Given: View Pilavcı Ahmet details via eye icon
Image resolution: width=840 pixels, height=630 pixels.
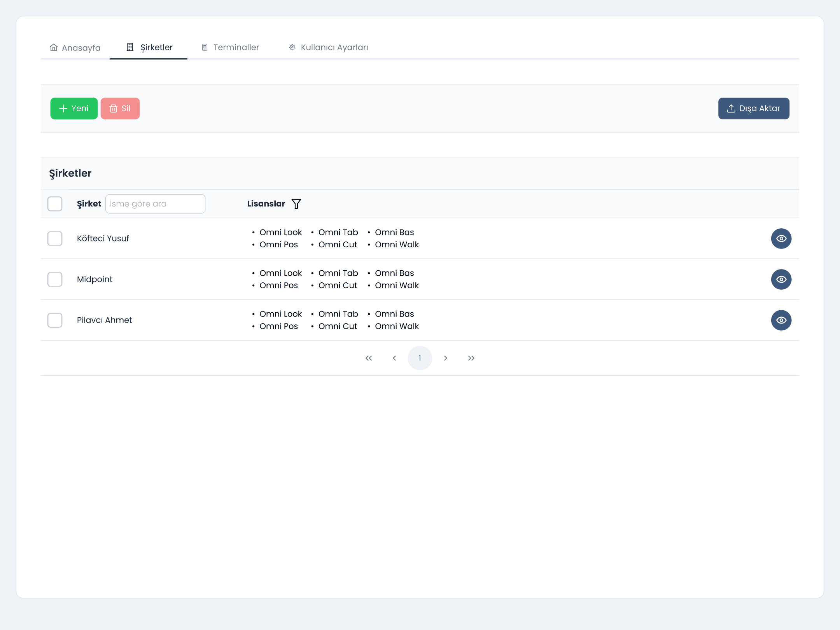Looking at the screenshot, I should (781, 320).
